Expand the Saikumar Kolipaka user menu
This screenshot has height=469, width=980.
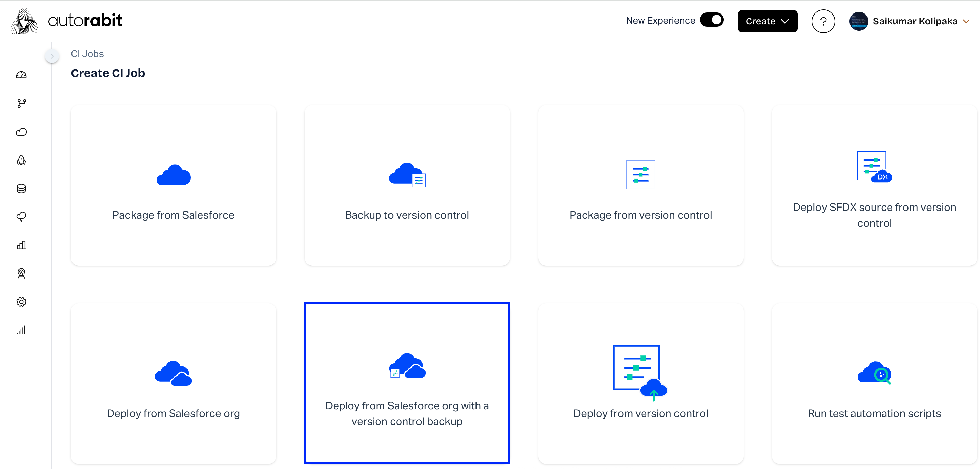(915, 21)
